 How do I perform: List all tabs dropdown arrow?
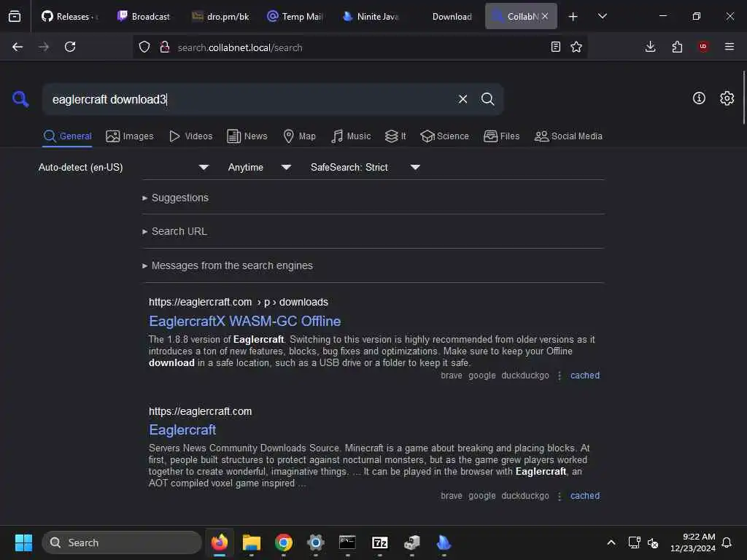click(x=602, y=16)
